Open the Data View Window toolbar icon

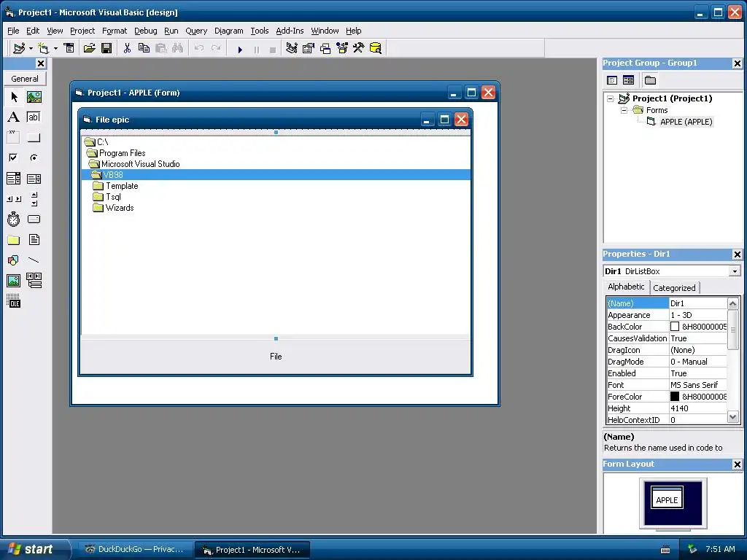[376, 48]
